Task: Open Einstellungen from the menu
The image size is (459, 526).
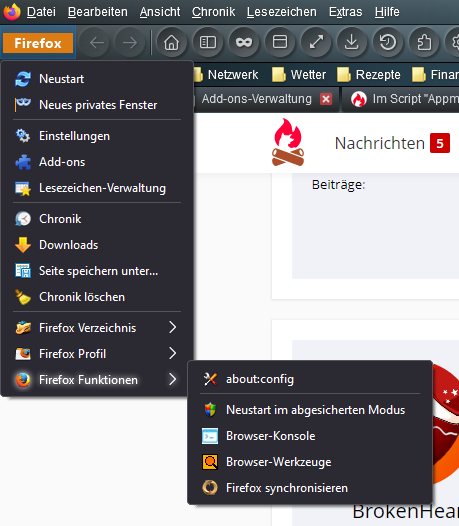Action: (x=97, y=136)
